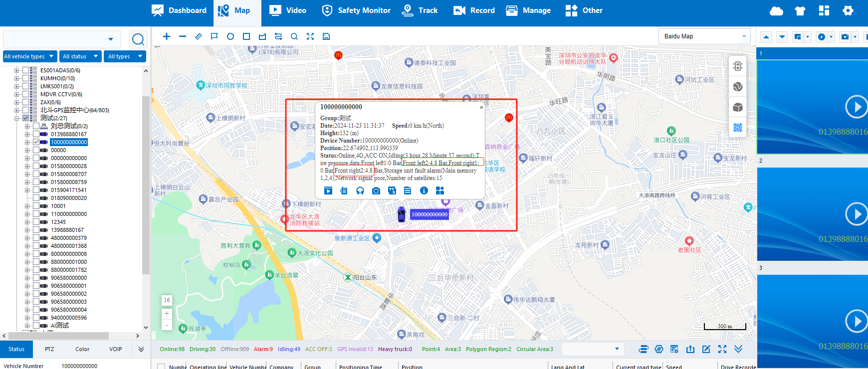
Task: Expand the 北斗GPS监控中心 tree group
Action: tap(17, 110)
